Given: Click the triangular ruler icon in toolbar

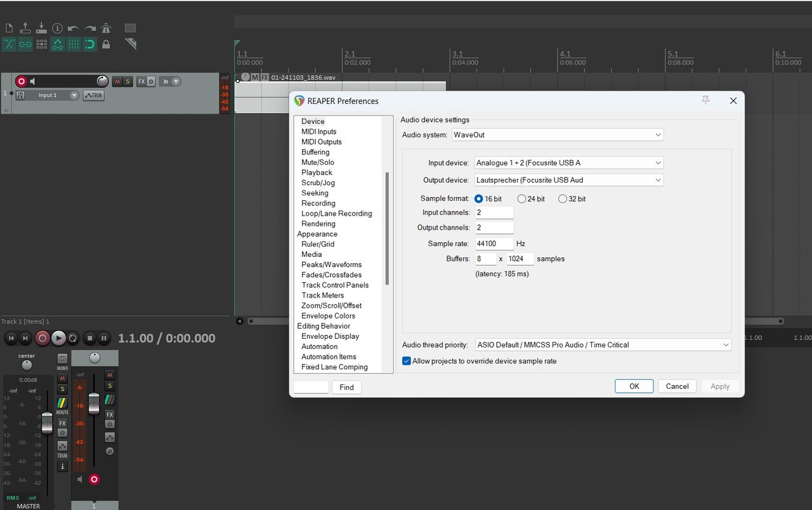Looking at the screenshot, I should point(131,44).
